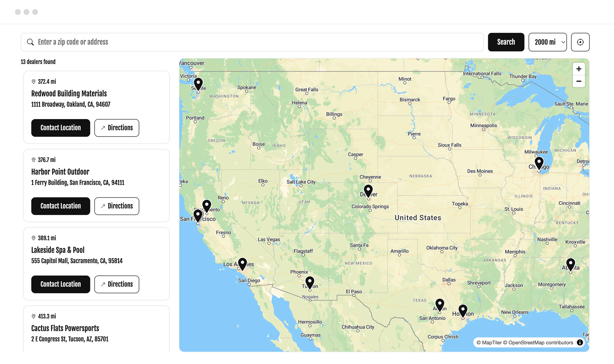Click the Portland map label
The image size is (614, 364).
tap(195, 118)
